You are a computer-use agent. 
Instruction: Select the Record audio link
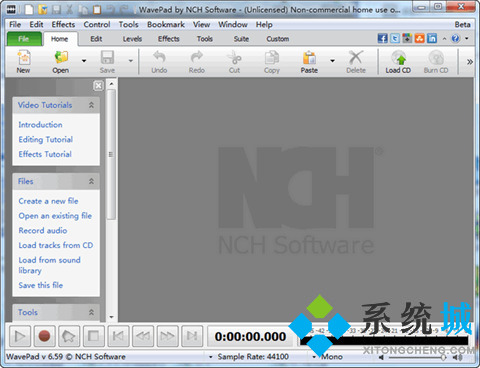pos(43,230)
